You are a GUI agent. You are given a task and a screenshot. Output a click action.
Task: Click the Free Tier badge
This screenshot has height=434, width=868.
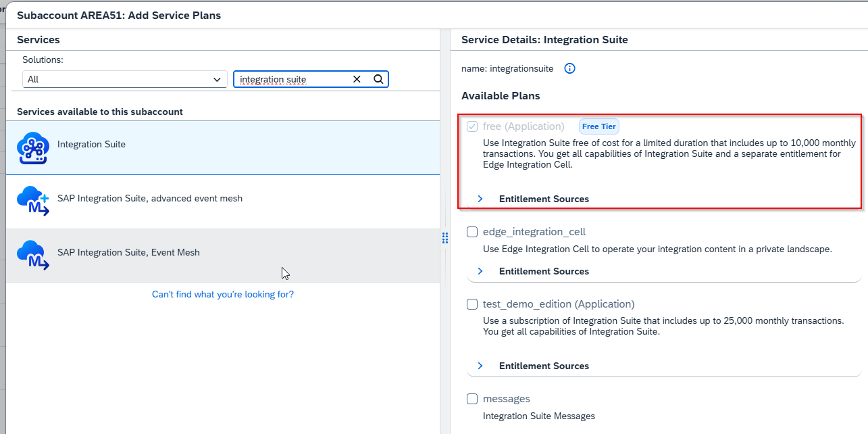tap(598, 126)
